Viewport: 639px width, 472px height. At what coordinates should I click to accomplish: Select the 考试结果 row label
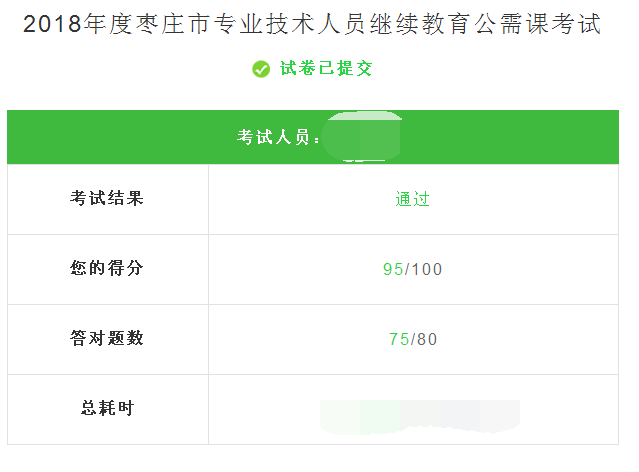point(107,198)
